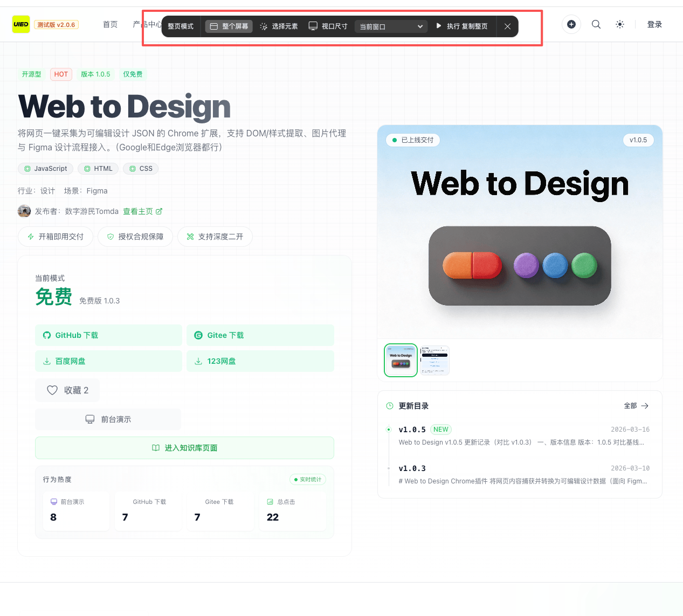Click the 测试版 v2.0.6 badge

point(57,25)
